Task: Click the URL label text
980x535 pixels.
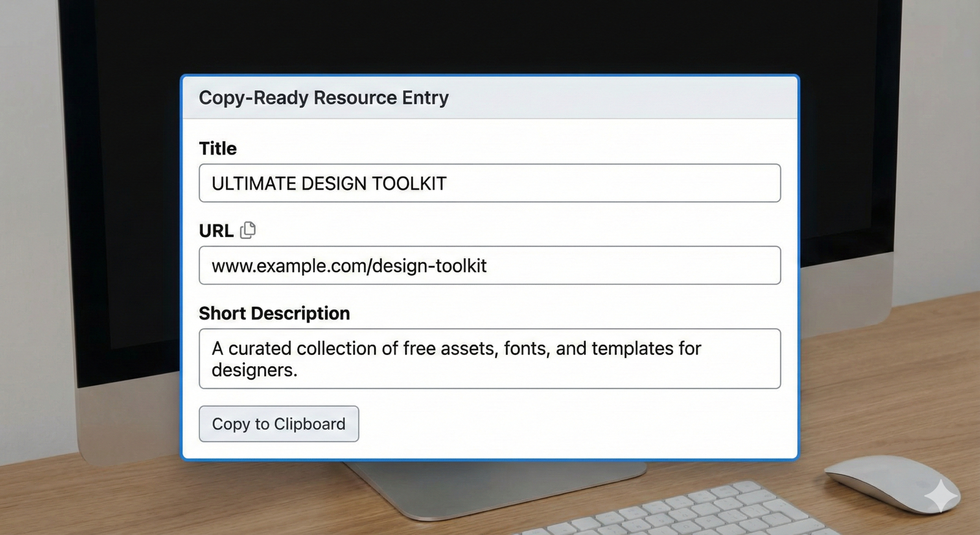Action: [x=216, y=231]
